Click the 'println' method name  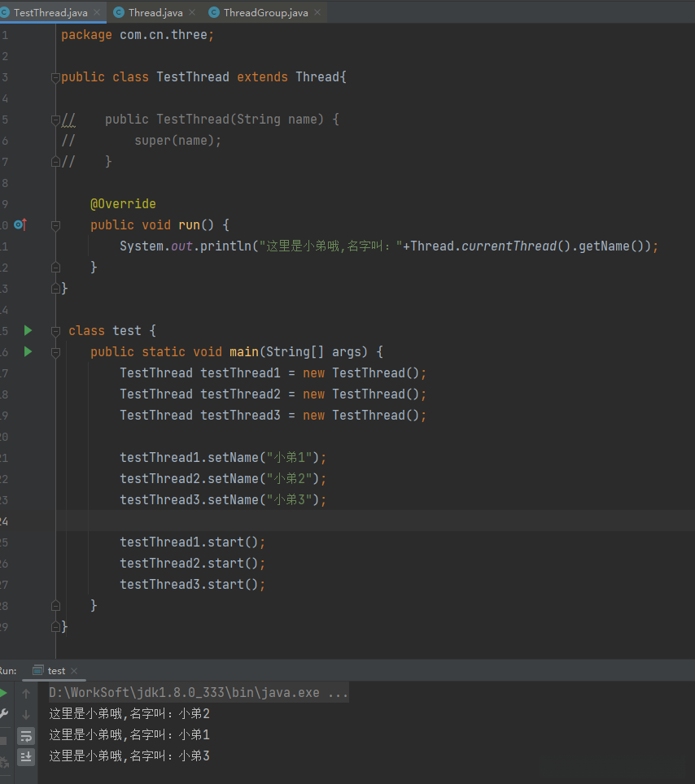coord(225,246)
